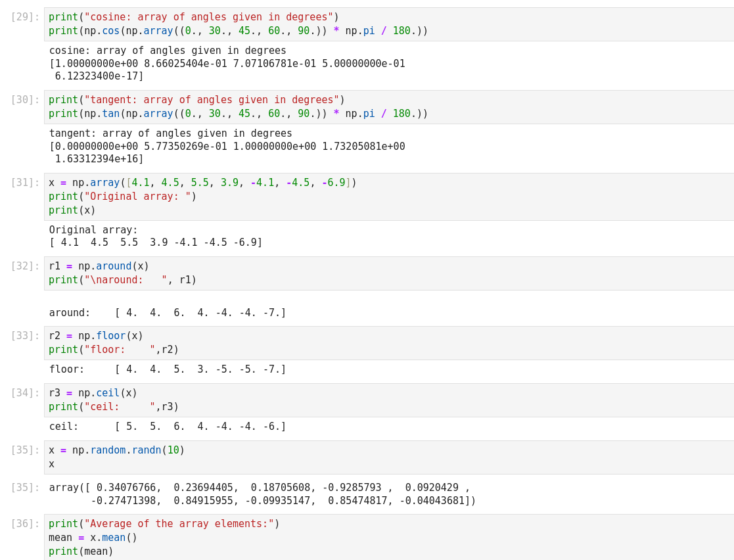Edit the np.around code cell
The image size is (734, 560).
point(388,273)
